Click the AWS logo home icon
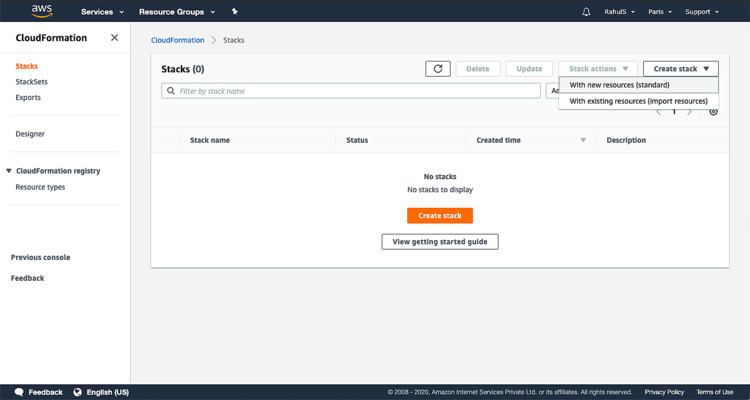 coord(41,11)
